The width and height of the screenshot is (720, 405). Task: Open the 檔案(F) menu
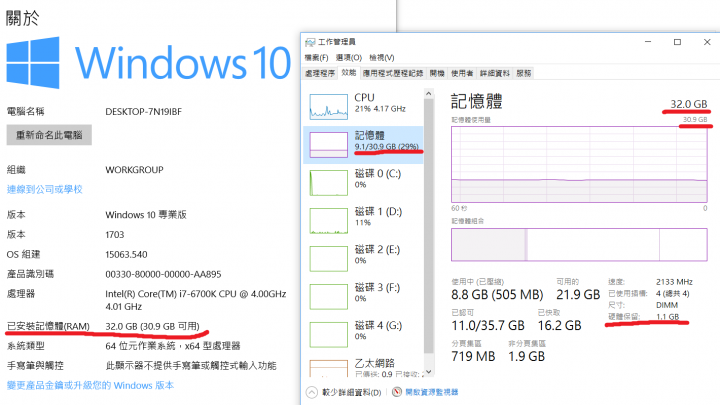tap(316, 58)
